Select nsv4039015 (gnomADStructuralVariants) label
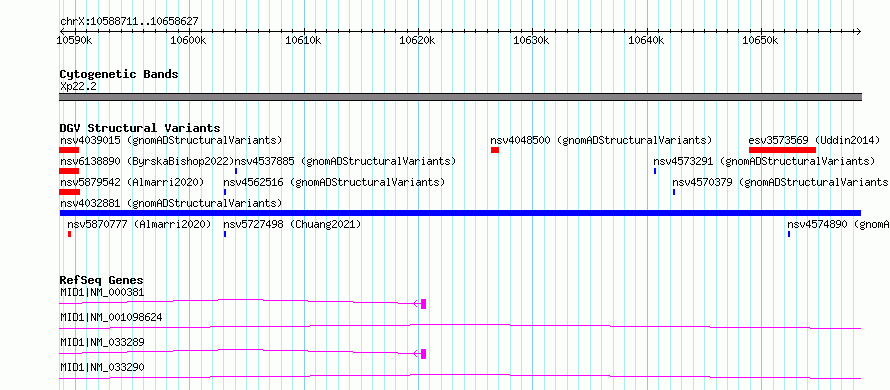The height and width of the screenshot is (390, 890). [171, 140]
